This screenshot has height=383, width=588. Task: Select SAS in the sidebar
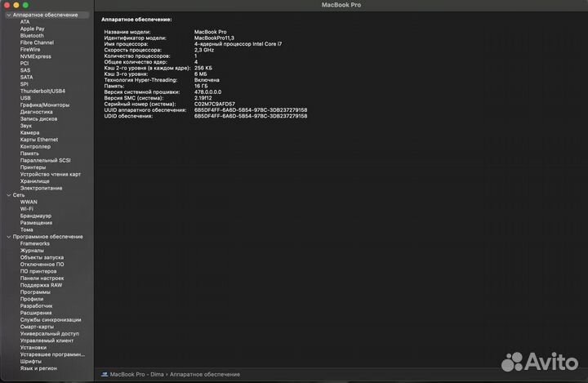point(25,70)
